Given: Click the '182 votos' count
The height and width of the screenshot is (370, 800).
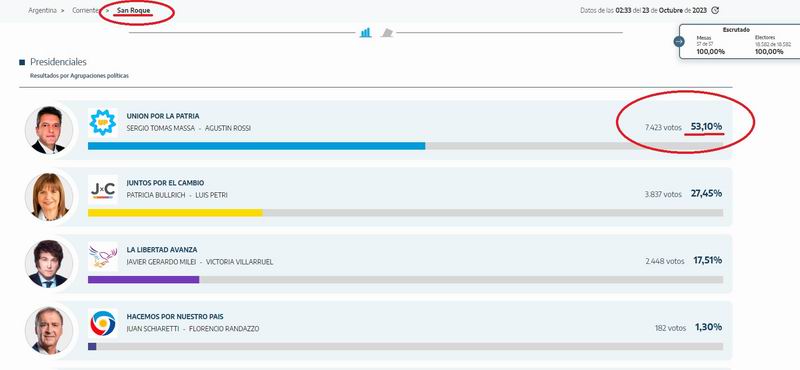Looking at the screenshot, I should (x=670, y=328).
